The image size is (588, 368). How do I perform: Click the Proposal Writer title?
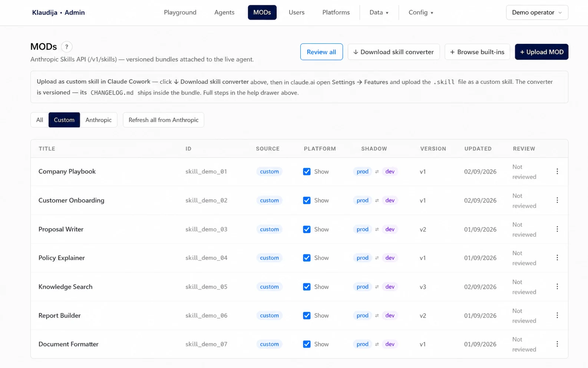click(x=61, y=229)
